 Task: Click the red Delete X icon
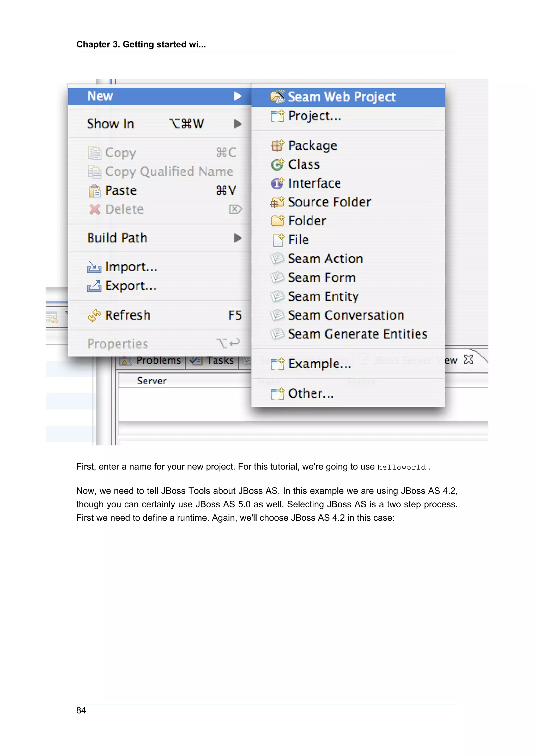point(94,209)
